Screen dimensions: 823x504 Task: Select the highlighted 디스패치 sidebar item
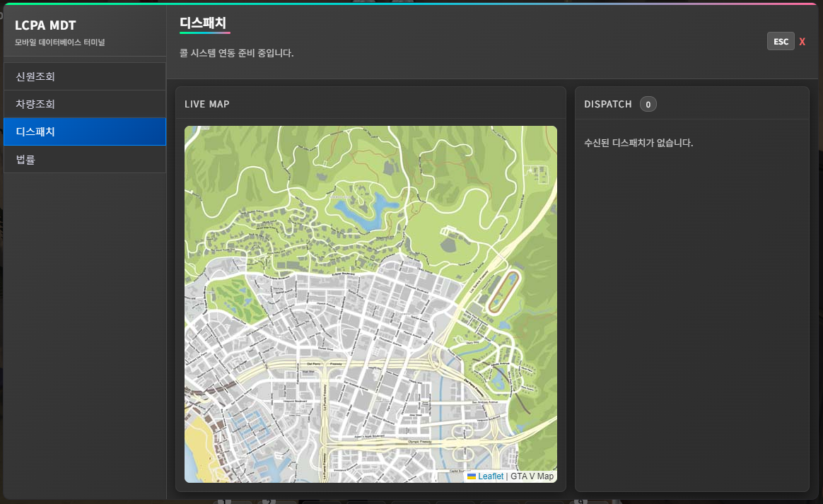[x=84, y=131]
